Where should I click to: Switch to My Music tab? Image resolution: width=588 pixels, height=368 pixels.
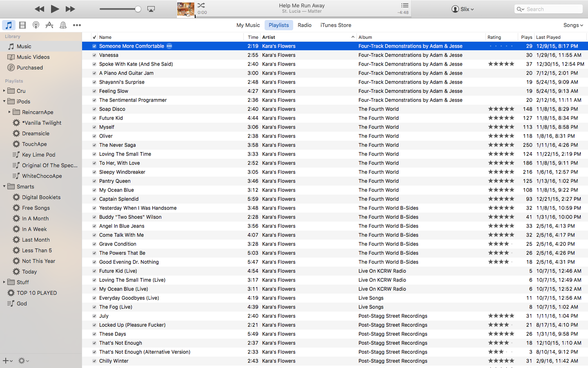[248, 25]
